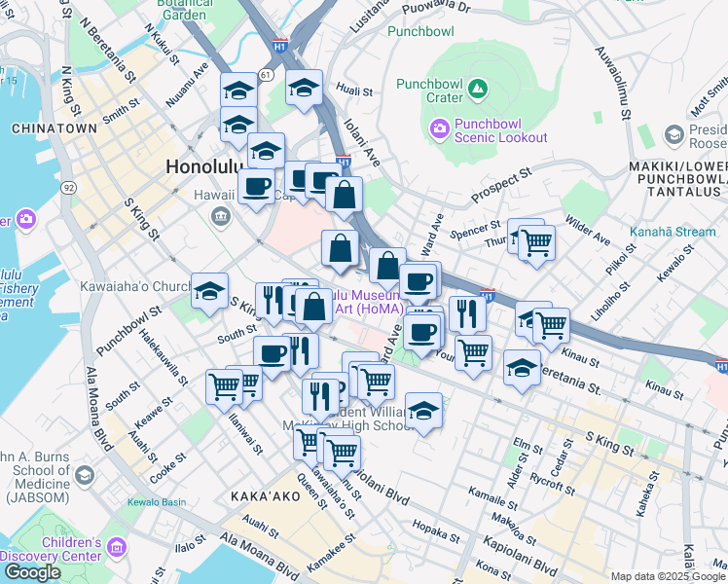Click the Auwaiolimu St street label

(x=613, y=83)
